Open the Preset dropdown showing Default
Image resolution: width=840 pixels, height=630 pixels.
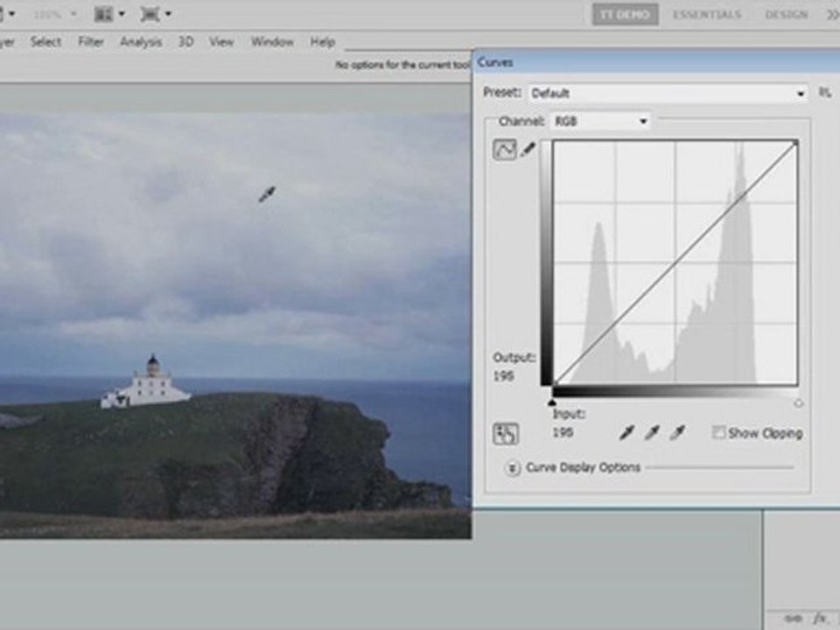point(668,94)
